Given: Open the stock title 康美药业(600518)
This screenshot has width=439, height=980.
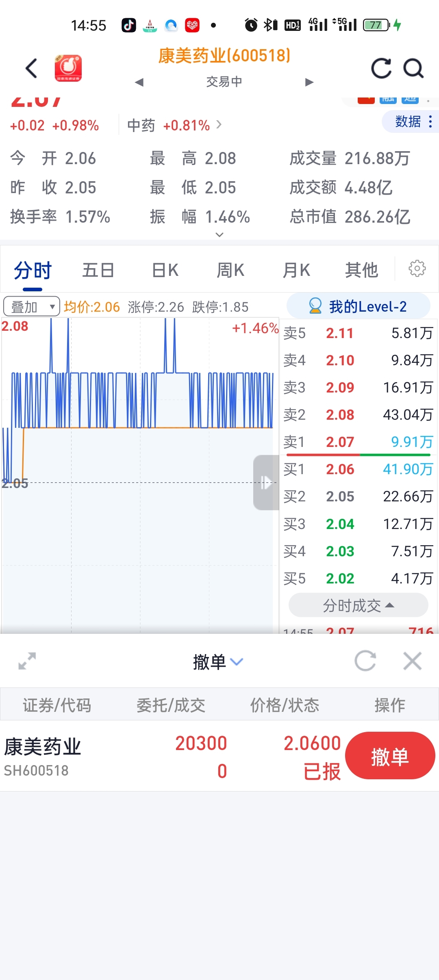Looking at the screenshot, I should [224, 56].
